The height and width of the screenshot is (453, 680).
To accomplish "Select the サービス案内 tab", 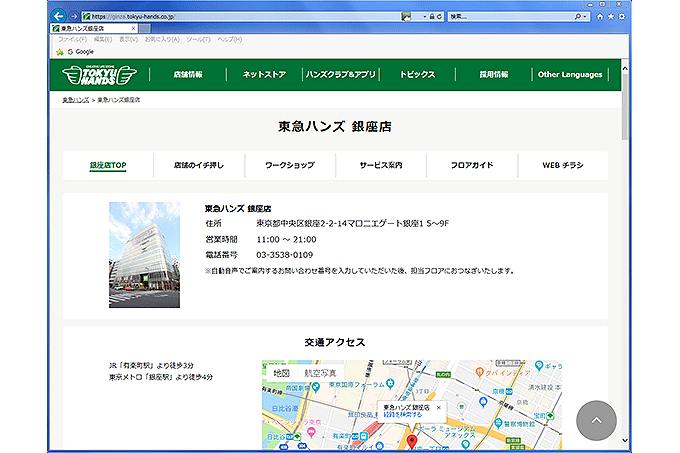I will click(381, 165).
